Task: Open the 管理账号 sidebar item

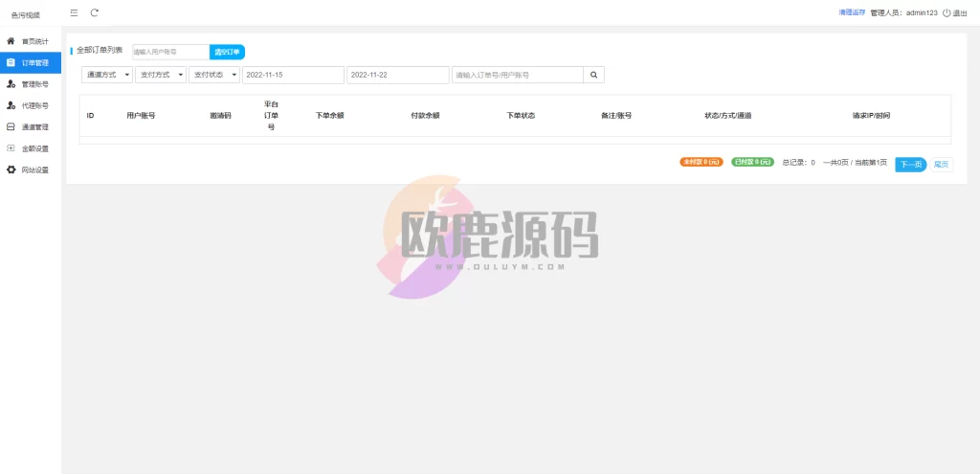Action: (31, 84)
